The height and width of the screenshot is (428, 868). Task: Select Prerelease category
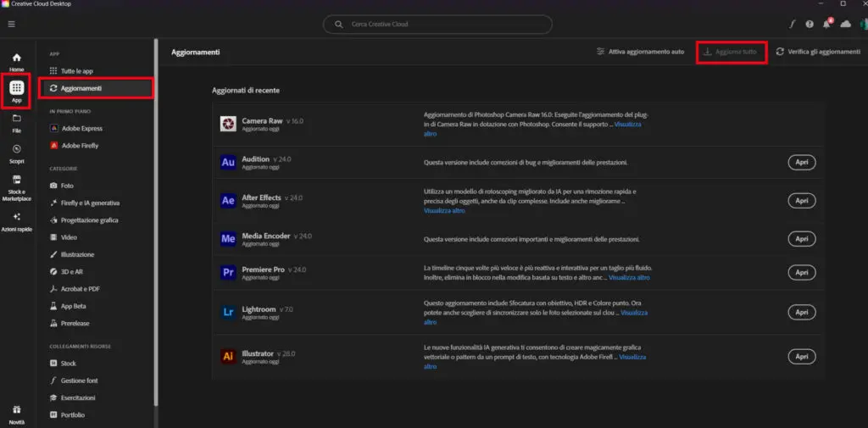pyautogui.click(x=70, y=324)
